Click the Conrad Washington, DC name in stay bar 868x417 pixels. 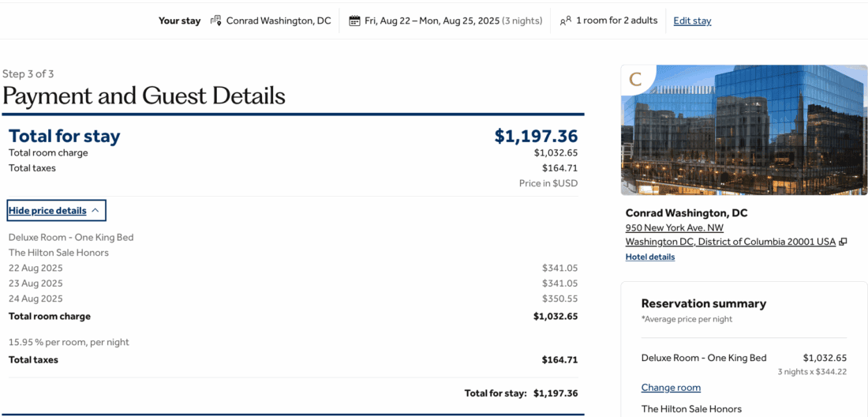click(x=279, y=21)
